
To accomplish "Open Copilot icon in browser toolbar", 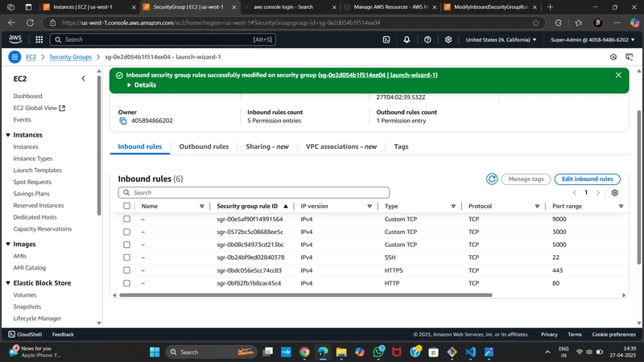I will (634, 23).
